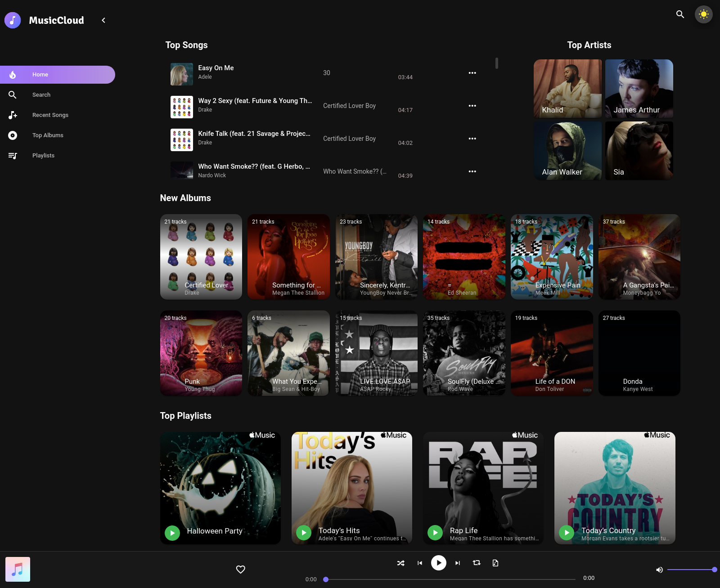This screenshot has height=588, width=720.
Task: Open Expensive Pain album by Meek Mill
Action: tap(552, 257)
